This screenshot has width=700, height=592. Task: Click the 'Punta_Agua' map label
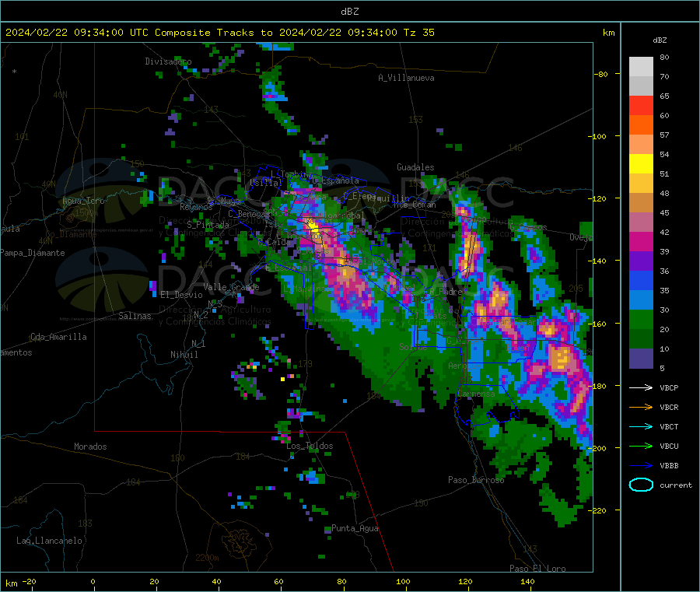355,528
